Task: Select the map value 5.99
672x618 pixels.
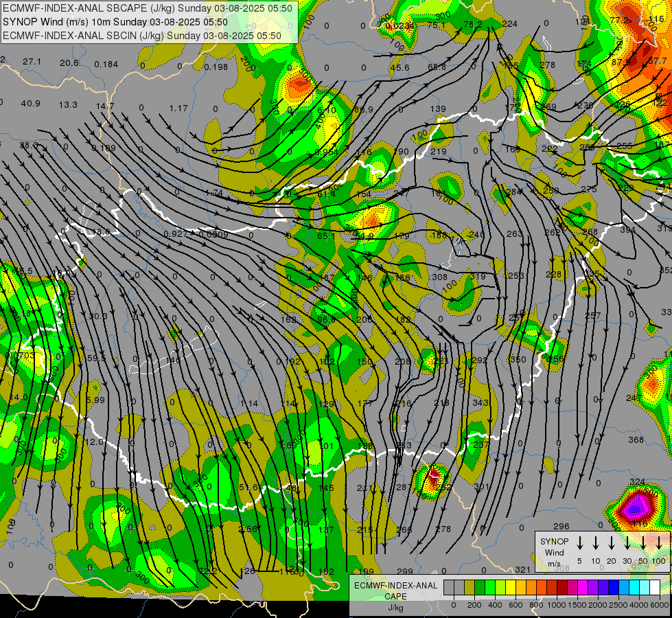Action: [x=95, y=400]
